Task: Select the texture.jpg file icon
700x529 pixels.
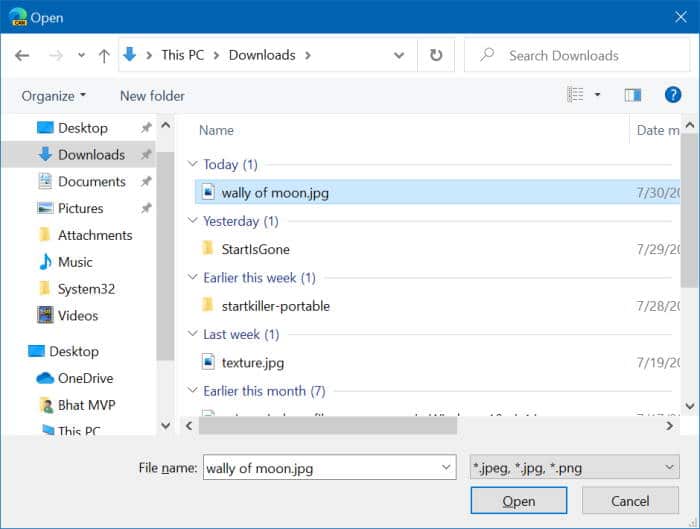Action: pyautogui.click(x=208, y=362)
